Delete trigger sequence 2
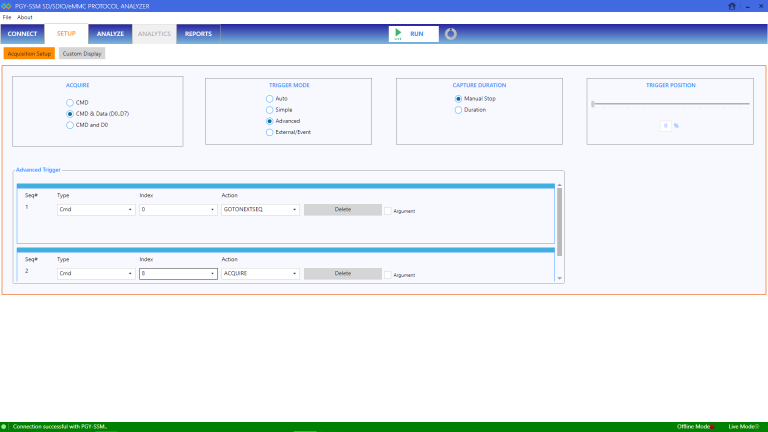Screen dimensions: 768x432 pyautogui.click(x=343, y=274)
